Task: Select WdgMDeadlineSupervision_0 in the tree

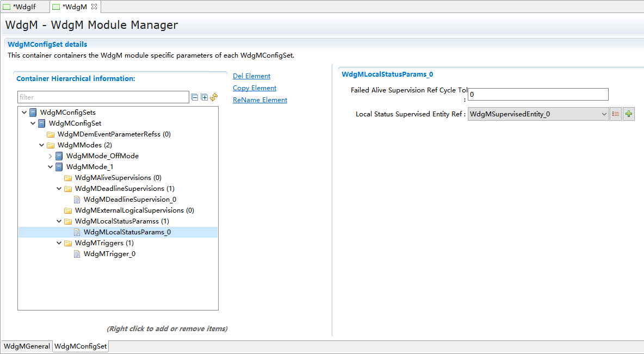Action: (129, 200)
